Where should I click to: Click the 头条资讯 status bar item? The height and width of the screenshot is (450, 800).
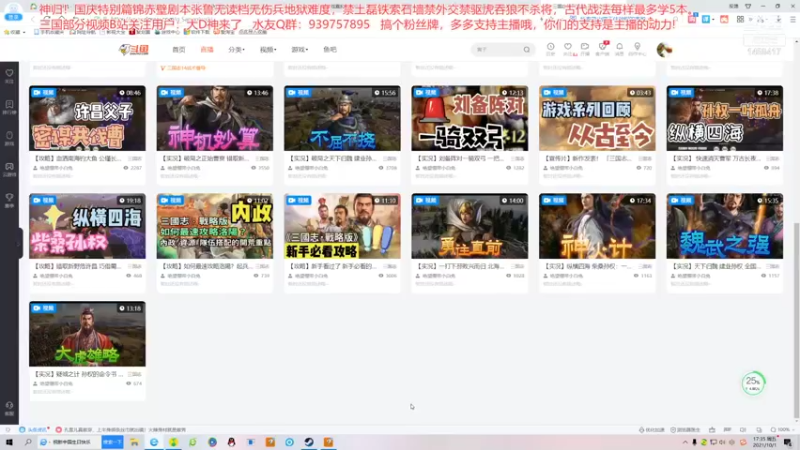pos(33,430)
